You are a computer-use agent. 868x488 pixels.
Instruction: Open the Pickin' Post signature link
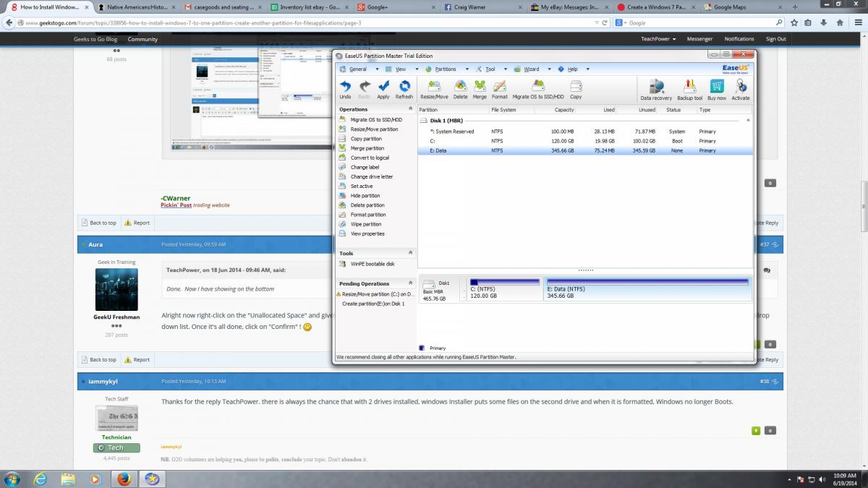176,205
